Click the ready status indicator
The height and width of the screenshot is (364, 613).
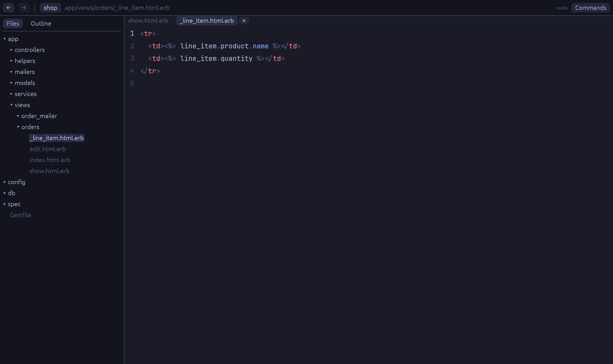562,8
